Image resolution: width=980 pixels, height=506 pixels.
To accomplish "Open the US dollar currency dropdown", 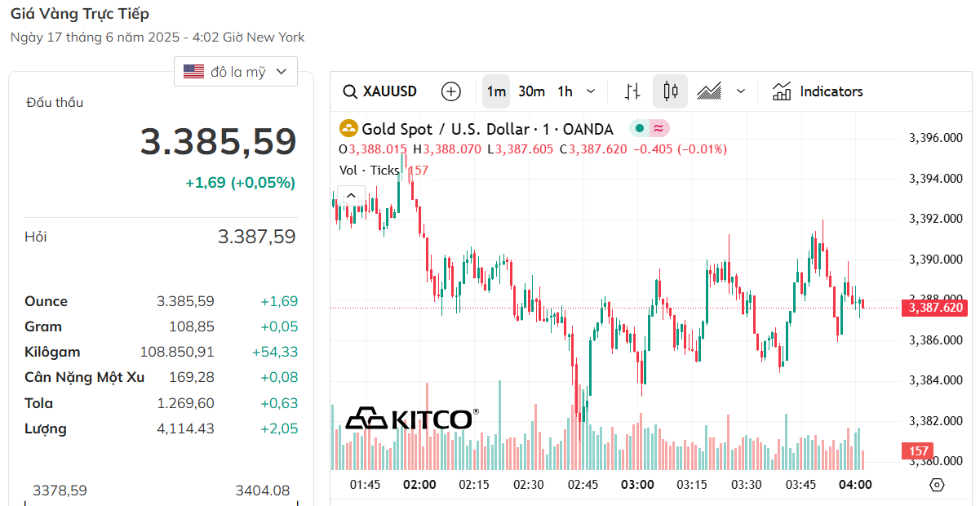I will coord(236,72).
